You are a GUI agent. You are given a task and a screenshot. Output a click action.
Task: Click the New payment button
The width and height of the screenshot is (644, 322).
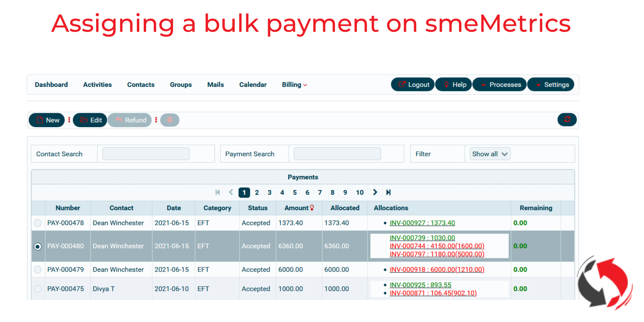pos(47,120)
